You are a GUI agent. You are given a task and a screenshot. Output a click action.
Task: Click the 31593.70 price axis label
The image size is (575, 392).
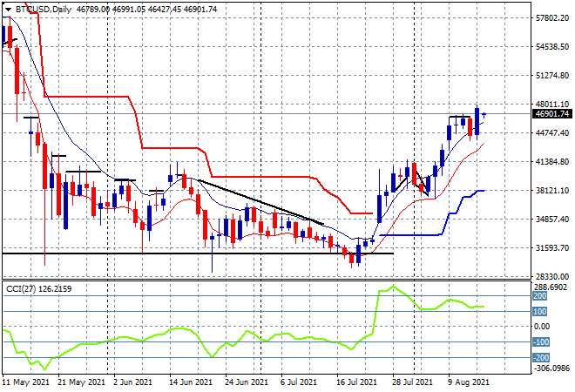click(x=551, y=248)
